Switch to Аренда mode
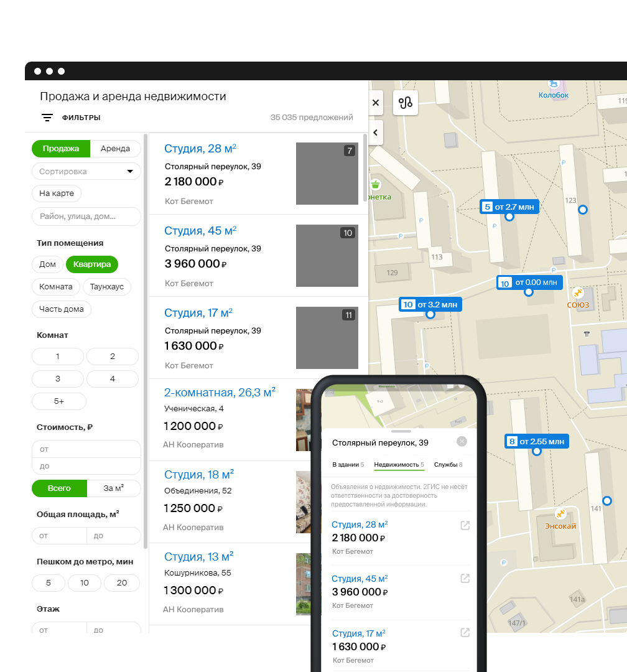This screenshot has width=627, height=672. [x=115, y=149]
